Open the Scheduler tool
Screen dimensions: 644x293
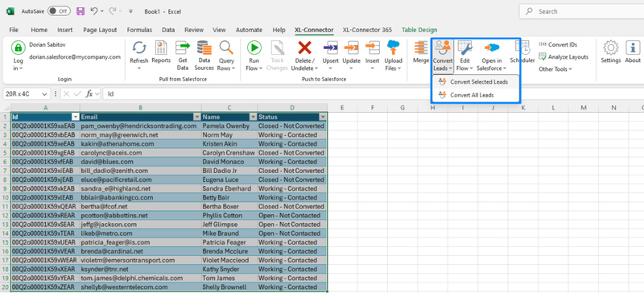(522, 52)
